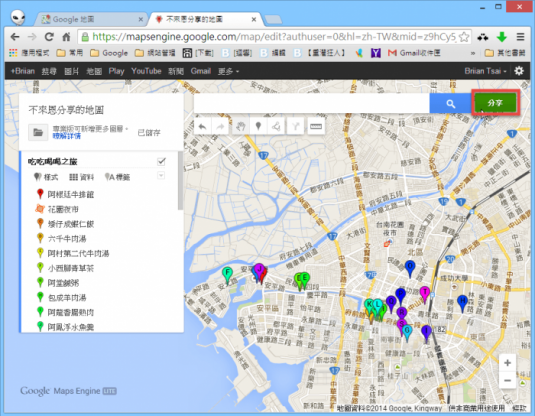Click +Brian in the Google bar
535x416 pixels.
coord(23,71)
